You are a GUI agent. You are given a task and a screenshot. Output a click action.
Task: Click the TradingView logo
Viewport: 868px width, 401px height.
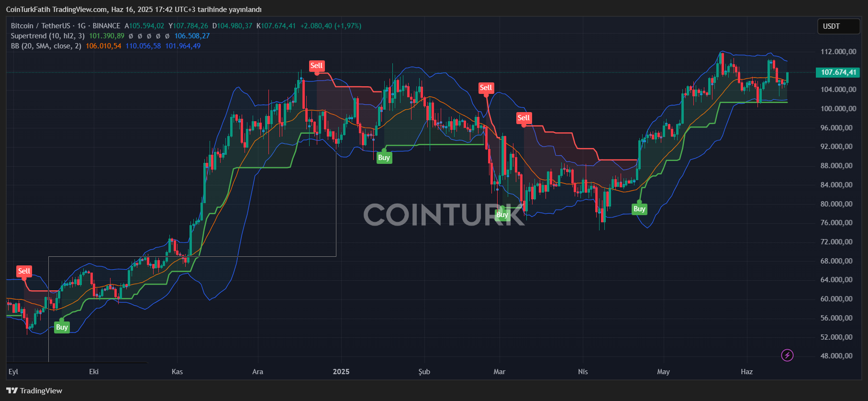(34, 390)
